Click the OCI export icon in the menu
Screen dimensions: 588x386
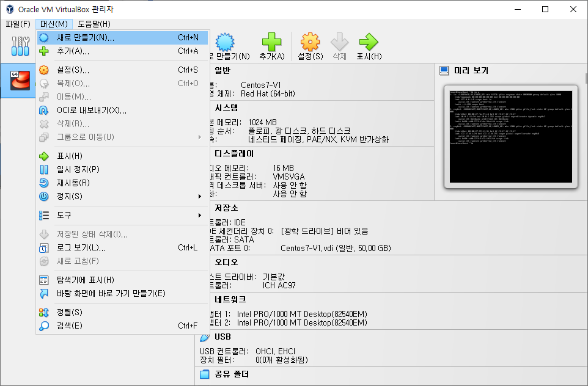click(44, 110)
